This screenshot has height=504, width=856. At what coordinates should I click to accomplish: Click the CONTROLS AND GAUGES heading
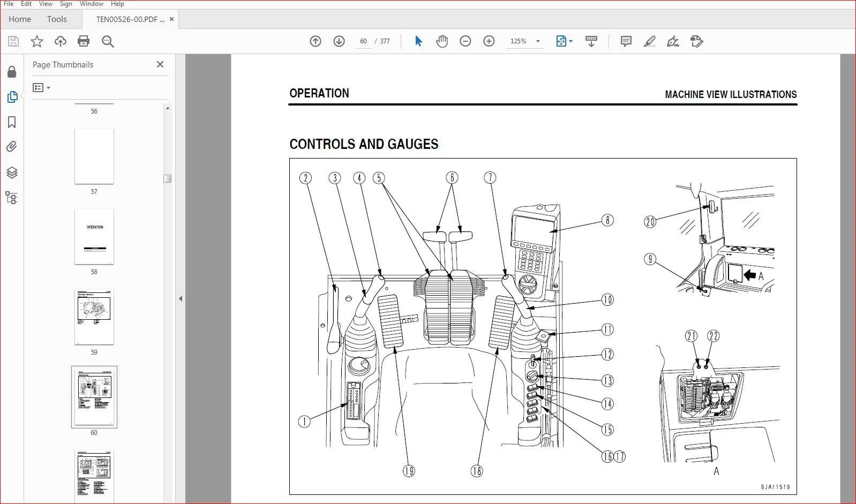(364, 144)
